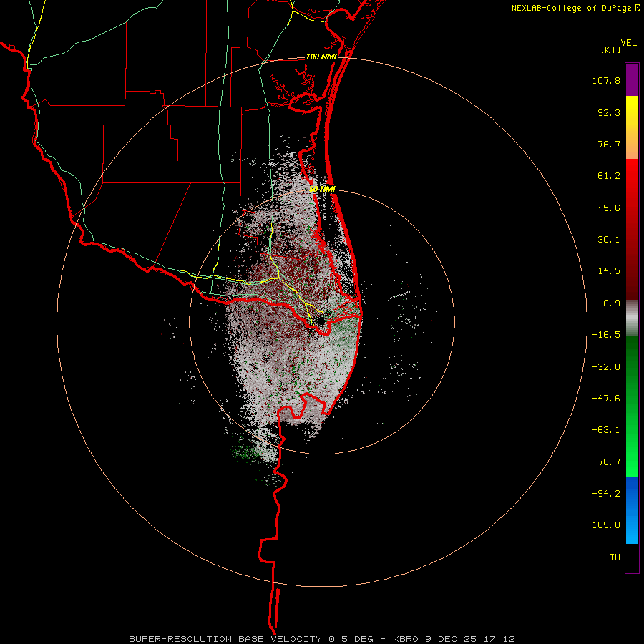The image size is (644, 644).
Task: Click the gray near-zero segment of color bar
Action: coord(632,318)
